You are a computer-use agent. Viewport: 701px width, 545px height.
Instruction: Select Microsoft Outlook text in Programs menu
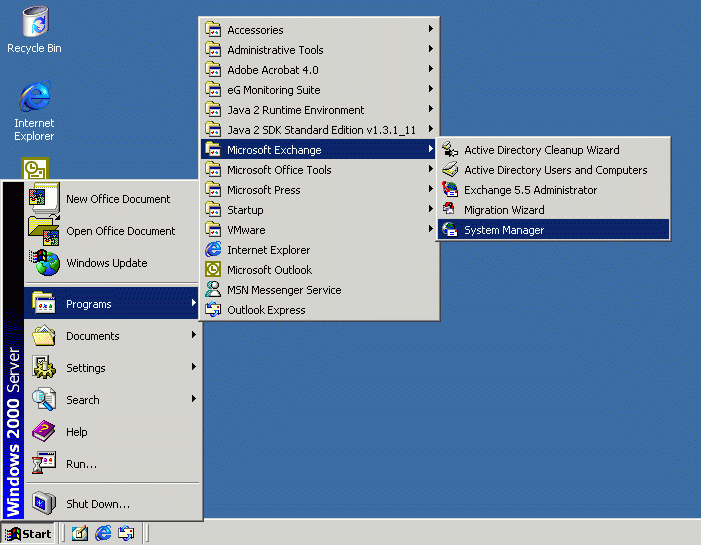pos(269,270)
